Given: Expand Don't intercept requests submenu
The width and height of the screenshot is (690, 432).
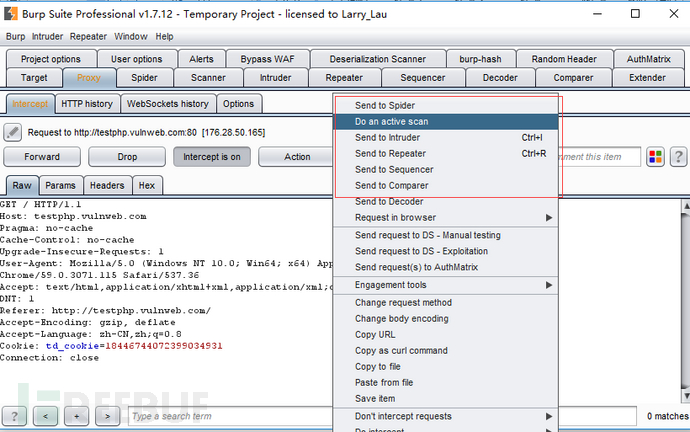Looking at the screenshot, I should [x=445, y=416].
